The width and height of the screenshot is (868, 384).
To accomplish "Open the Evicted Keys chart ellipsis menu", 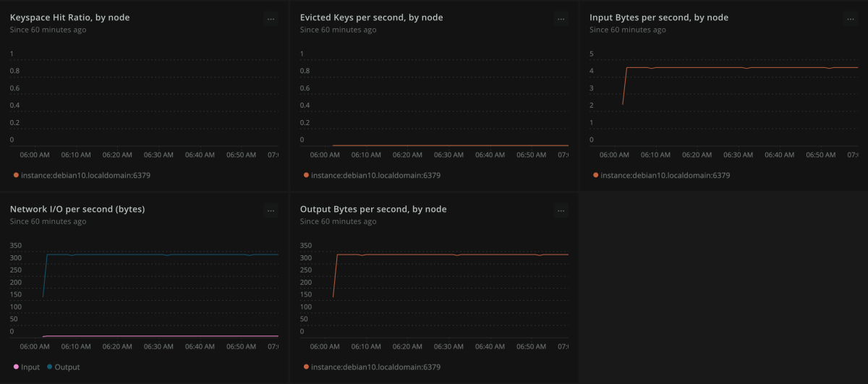I will (x=561, y=20).
